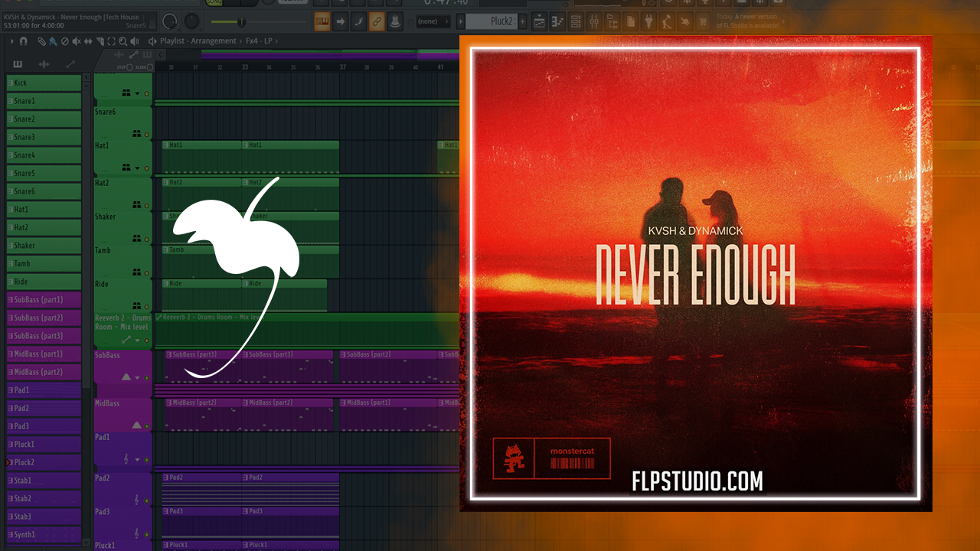The height and width of the screenshot is (551, 980).
Task: Select the playlist Paint brush tool
Action: (53, 41)
